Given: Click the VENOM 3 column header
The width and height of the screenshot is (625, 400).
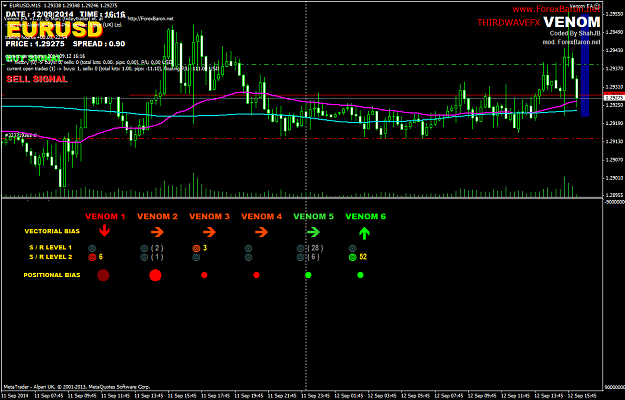Looking at the screenshot, I should (210, 217).
